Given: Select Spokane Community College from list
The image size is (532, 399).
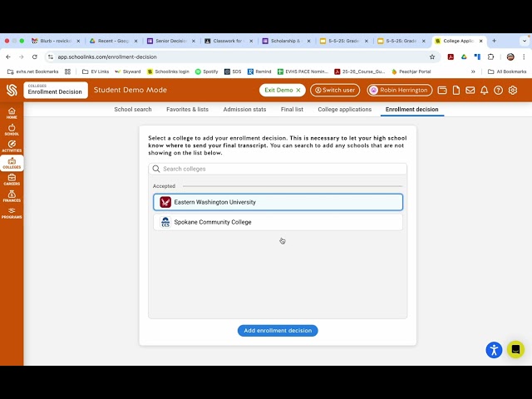Looking at the screenshot, I should [x=278, y=222].
